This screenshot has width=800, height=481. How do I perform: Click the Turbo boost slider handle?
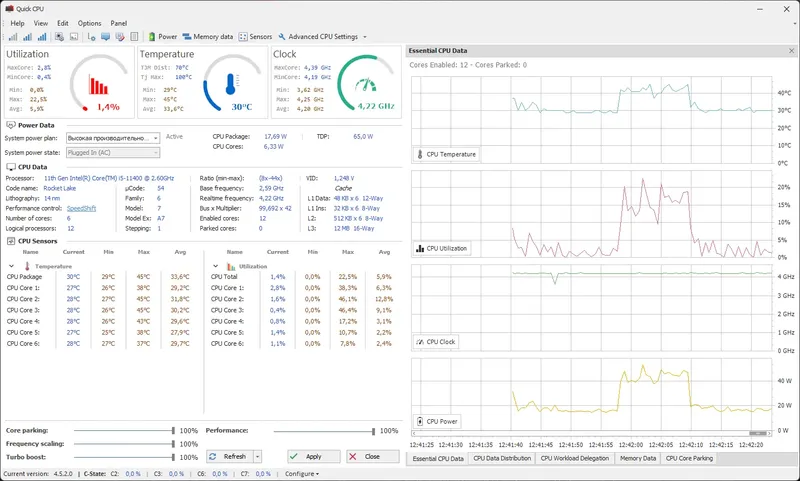coord(173,457)
